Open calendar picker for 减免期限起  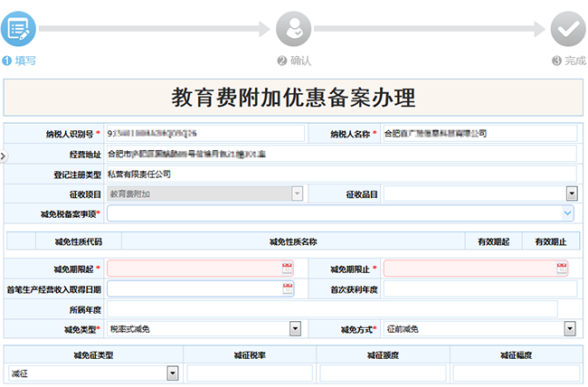[x=288, y=269]
